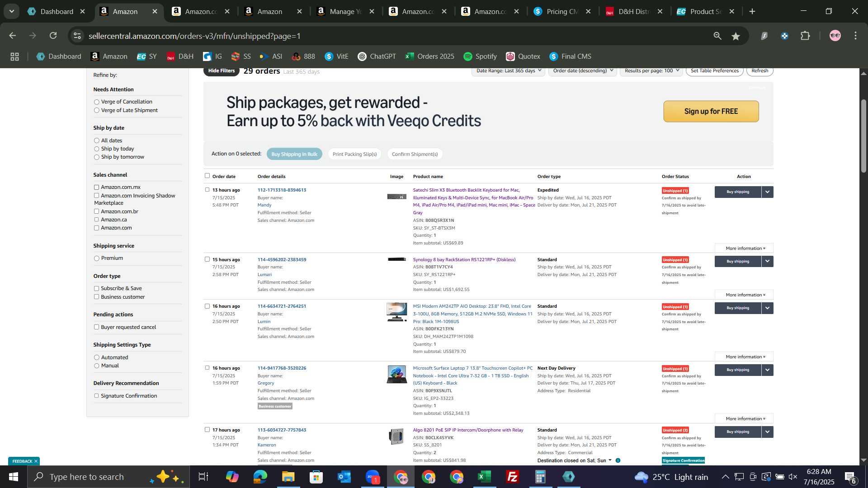Image resolution: width=868 pixels, height=488 pixels.
Task: Click the site information icon in address bar
Action: click(x=77, y=36)
